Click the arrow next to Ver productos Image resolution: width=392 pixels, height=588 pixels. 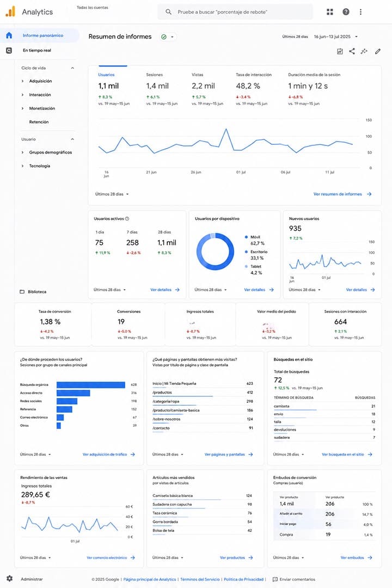coord(250,558)
